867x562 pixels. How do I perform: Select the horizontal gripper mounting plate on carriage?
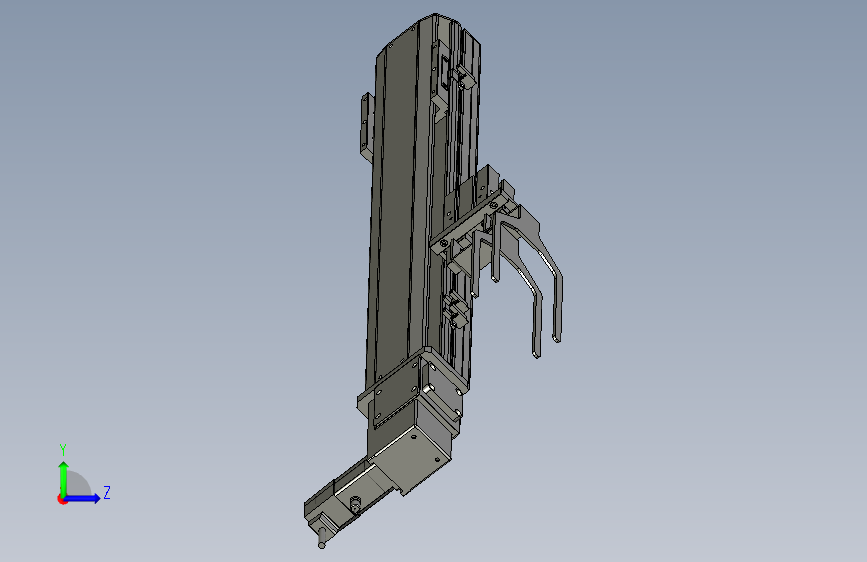(470, 221)
